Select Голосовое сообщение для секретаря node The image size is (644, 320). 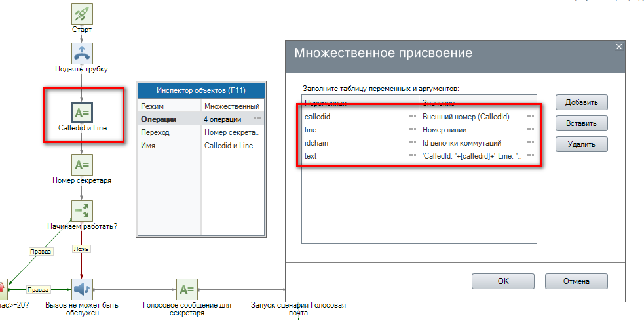(187, 289)
